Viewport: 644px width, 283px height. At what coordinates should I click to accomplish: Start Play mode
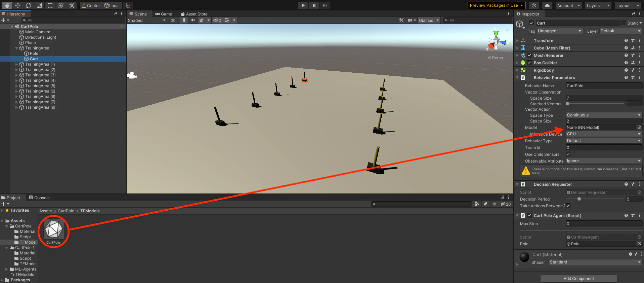[x=303, y=5]
